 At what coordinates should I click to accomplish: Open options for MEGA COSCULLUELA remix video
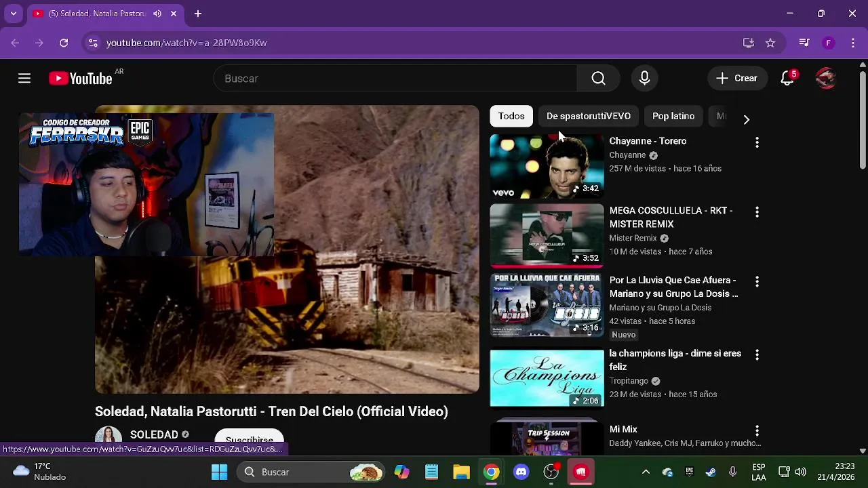[x=757, y=212]
